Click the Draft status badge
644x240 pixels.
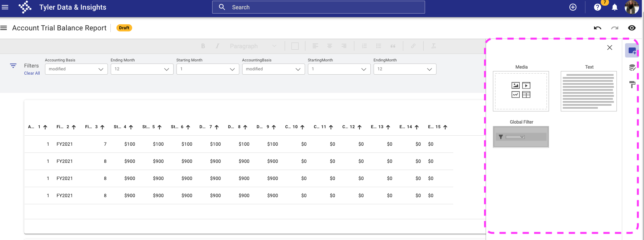(124, 28)
